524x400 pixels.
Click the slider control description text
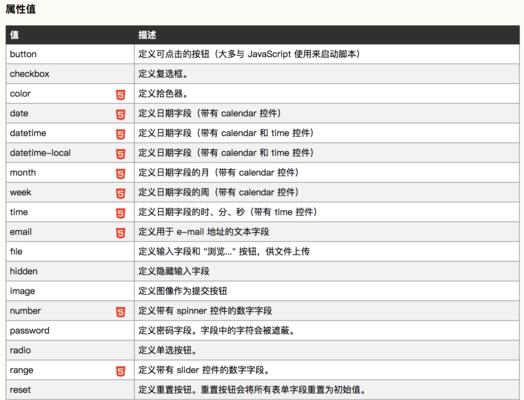point(205,370)
